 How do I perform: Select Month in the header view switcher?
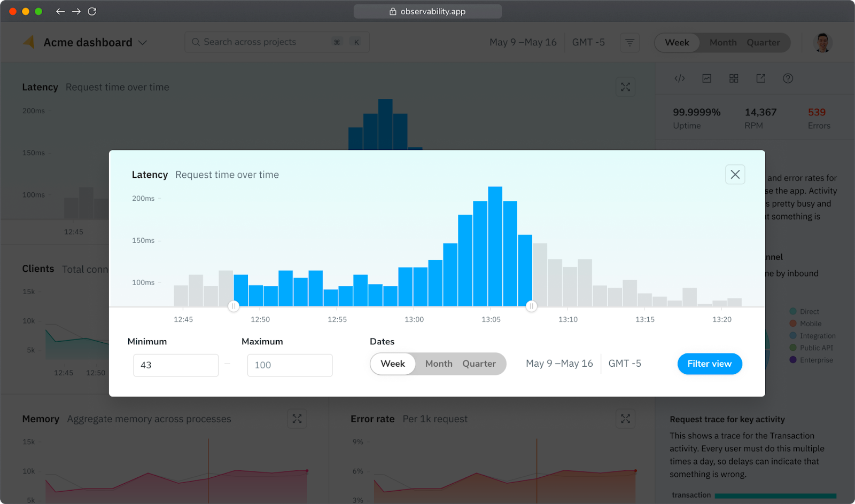tap(722, 42)
